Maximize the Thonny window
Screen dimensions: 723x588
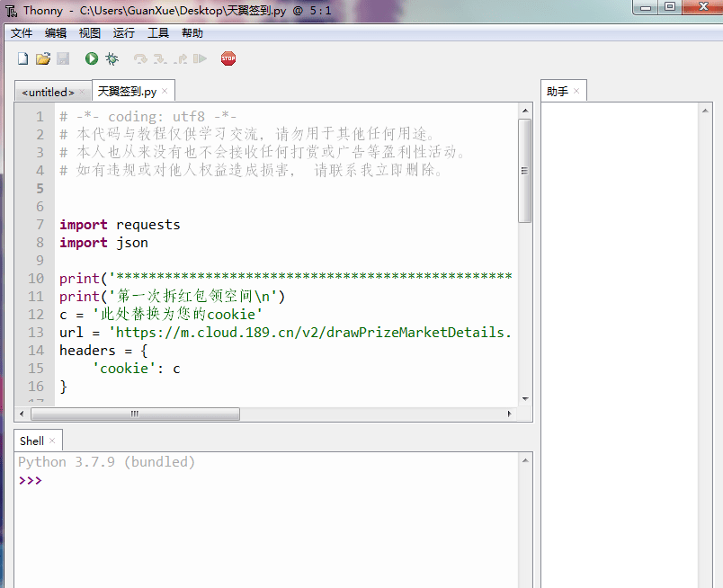(x=670, y=7)
